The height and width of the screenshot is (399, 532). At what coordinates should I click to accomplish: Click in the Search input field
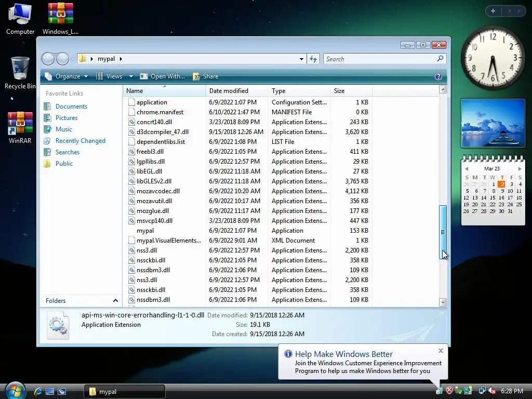pos(380,59)
